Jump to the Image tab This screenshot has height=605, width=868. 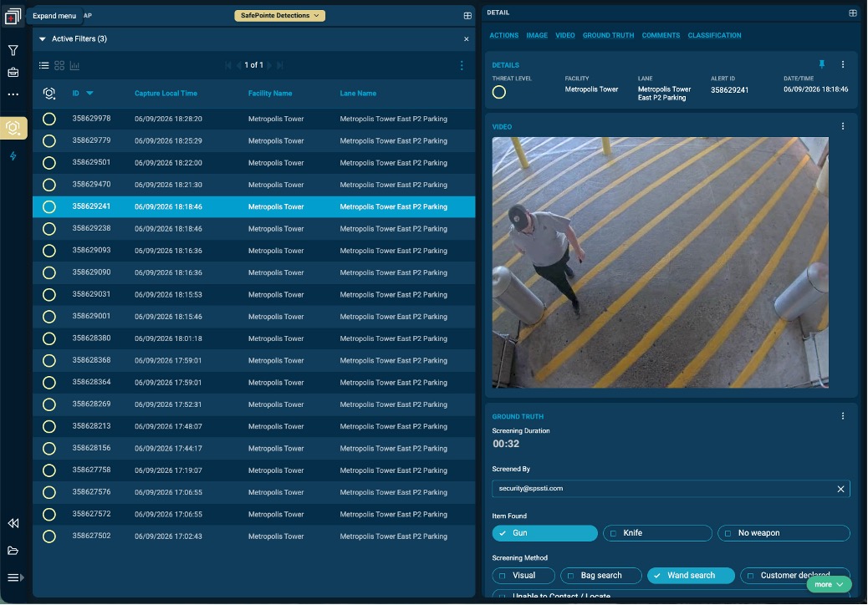pos(537,35)
